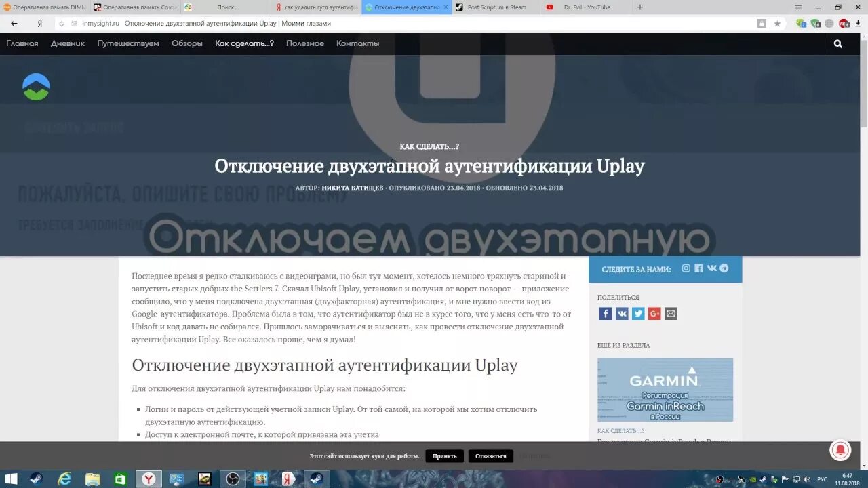This screenshot has height=488, width=868.
Task: Open OBS Studio on the taskbar
Action: tap(233, 479)
